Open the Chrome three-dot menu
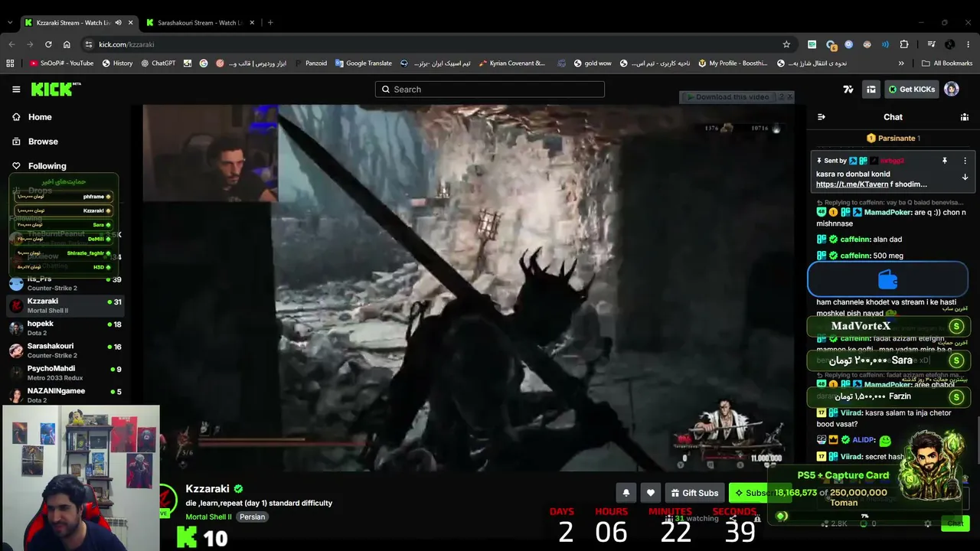 969,44
